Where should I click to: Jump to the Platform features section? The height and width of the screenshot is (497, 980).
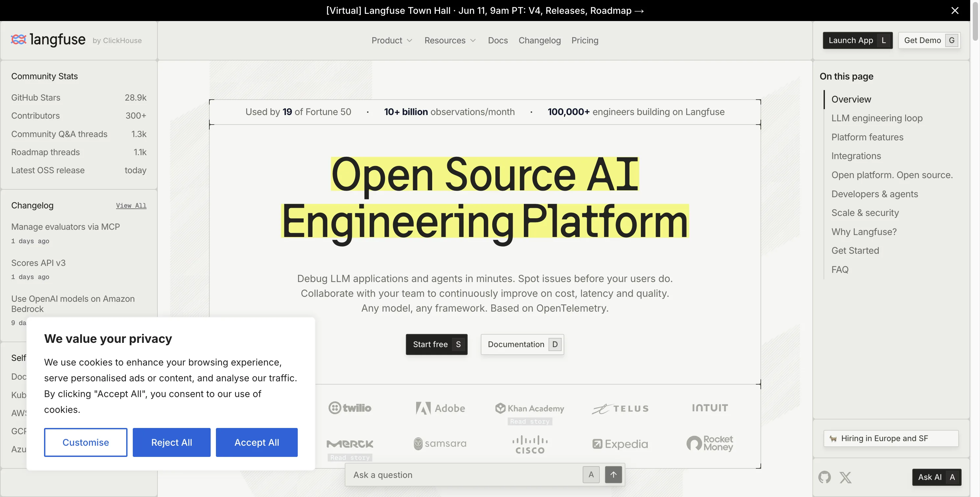[867, 137]
